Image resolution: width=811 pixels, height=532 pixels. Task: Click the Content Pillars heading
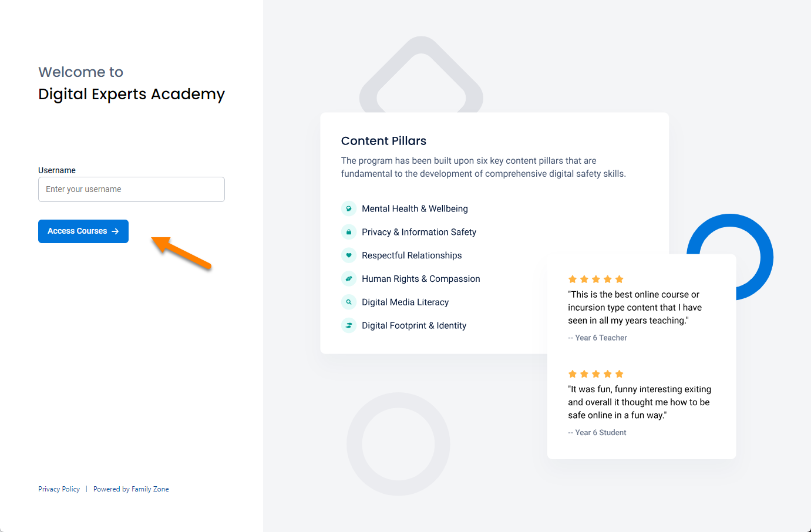tap(383, 141)
